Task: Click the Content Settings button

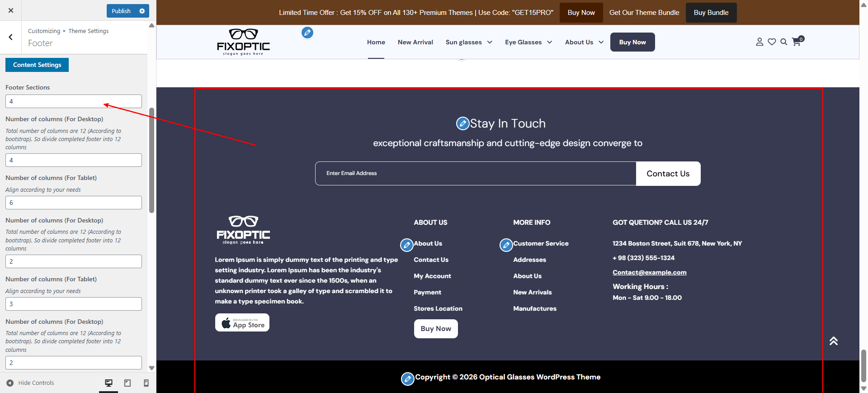Action: coord(37,65)
